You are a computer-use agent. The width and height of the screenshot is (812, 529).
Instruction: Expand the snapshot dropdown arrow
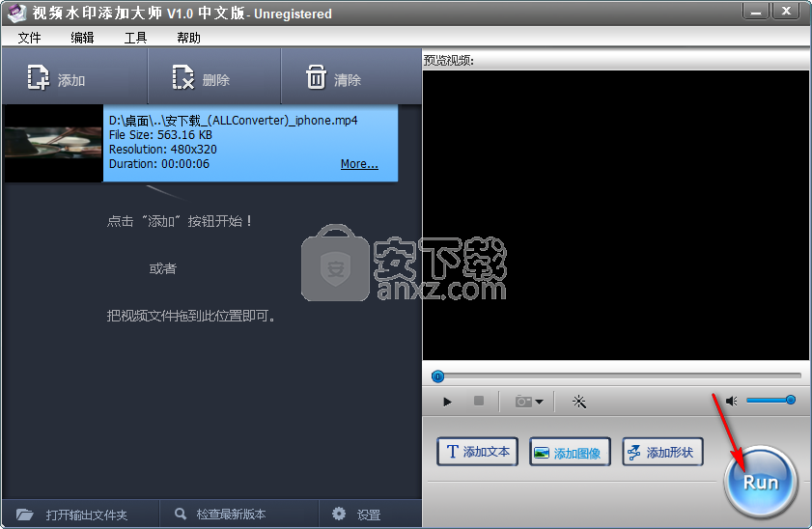[x=539, y=403]
